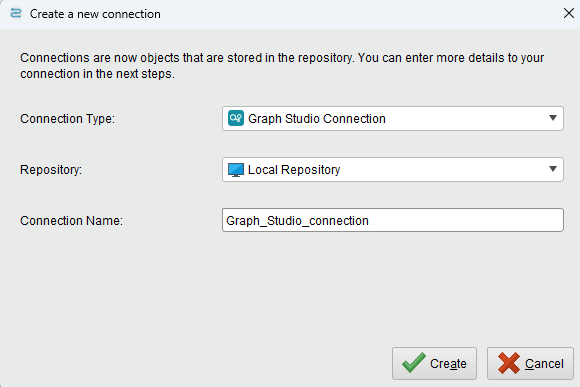Cancel the new connection dialog

tap(530, 363)
